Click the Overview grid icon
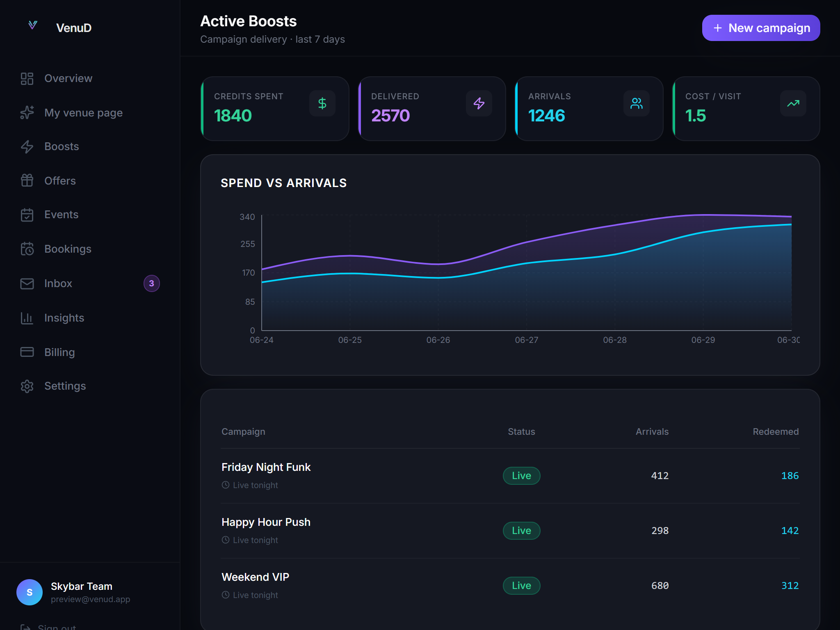840x630 pixels. 27,79
